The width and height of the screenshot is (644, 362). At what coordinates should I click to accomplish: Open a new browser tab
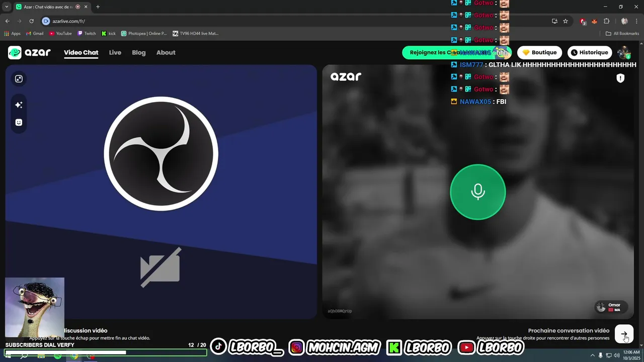(98, 7)
